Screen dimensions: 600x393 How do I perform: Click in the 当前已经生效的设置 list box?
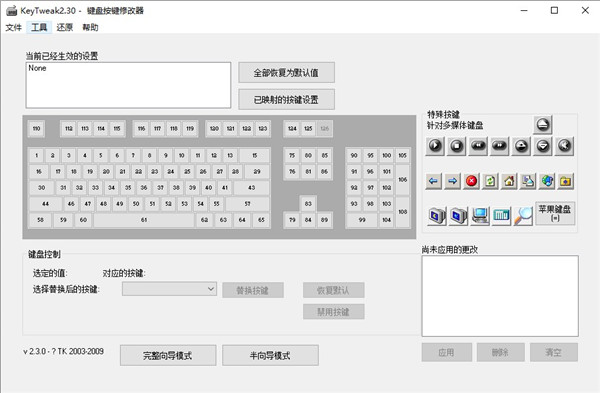click(128, 85)
